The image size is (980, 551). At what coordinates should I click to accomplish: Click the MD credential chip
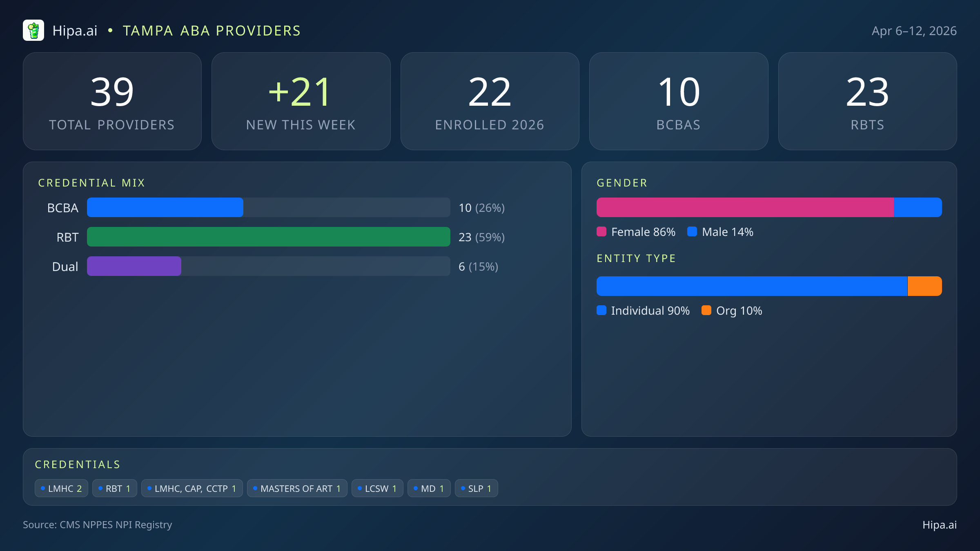point(429,489)
